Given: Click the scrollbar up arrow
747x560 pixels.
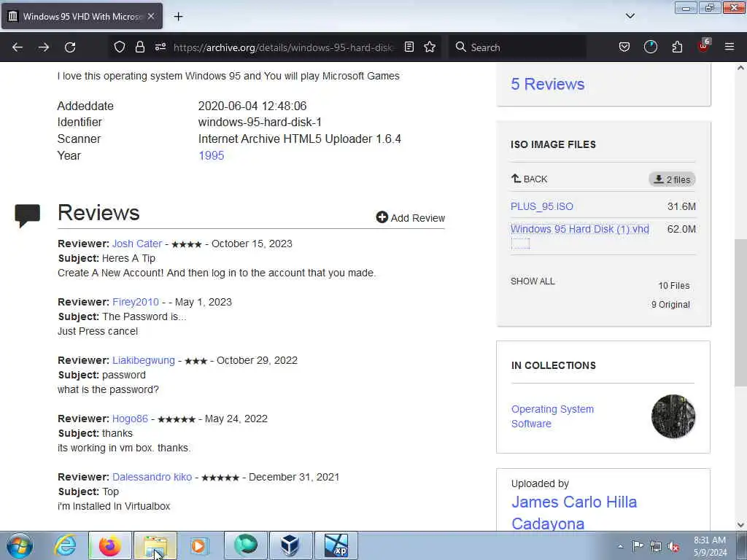Looking at the screenshot, I should (x=740, y=68).
